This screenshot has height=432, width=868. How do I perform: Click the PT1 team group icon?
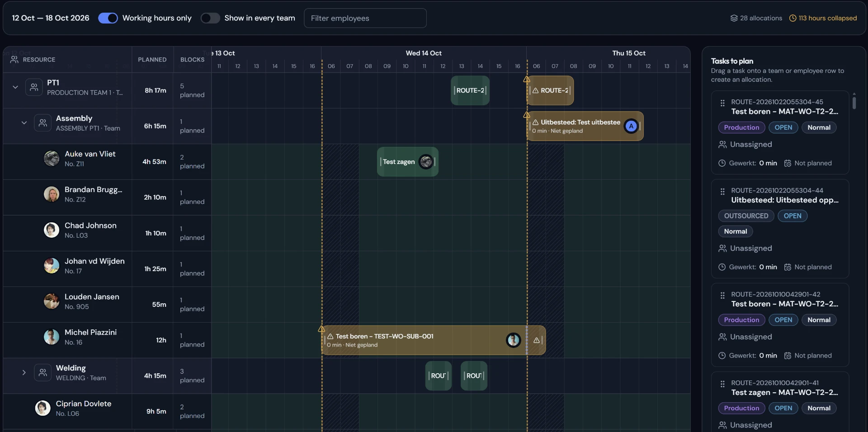34,87
